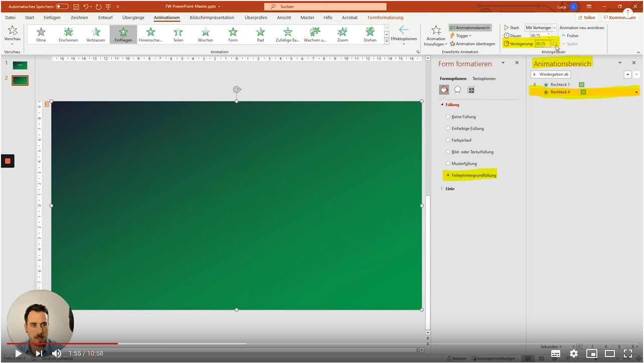Image resolution: width=644 pixels, height=363 pixels.
Task: Select slide 1 thumbnail
Action: click(x=20, y=65)
